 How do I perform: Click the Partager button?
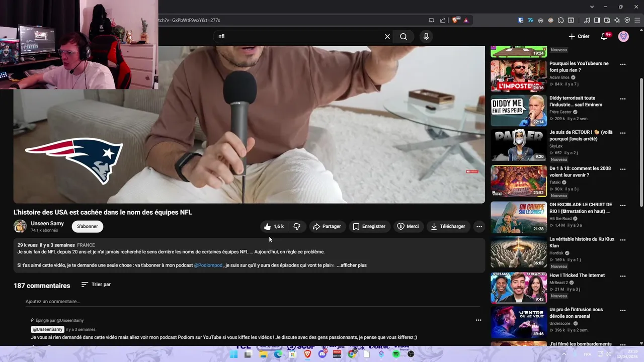tap(327, 227)
